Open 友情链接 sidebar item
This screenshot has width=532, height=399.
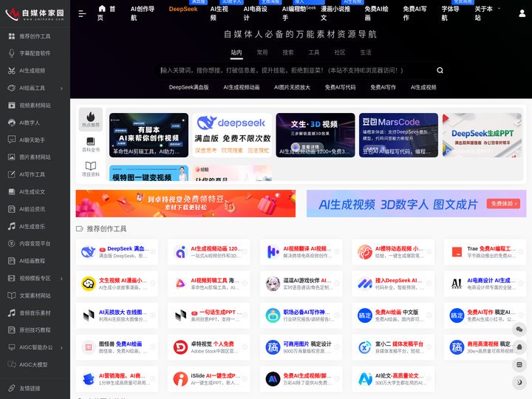click(35, 388)
